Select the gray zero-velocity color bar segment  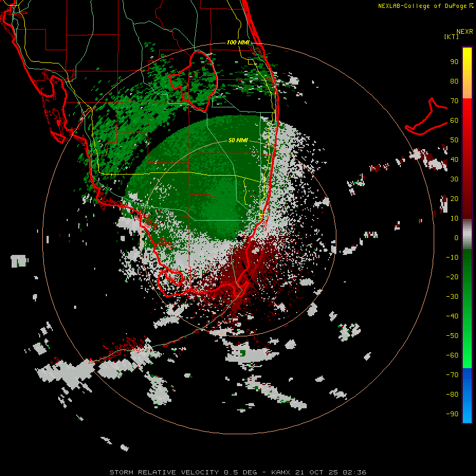pyautogui.click(x=467, y=234)
